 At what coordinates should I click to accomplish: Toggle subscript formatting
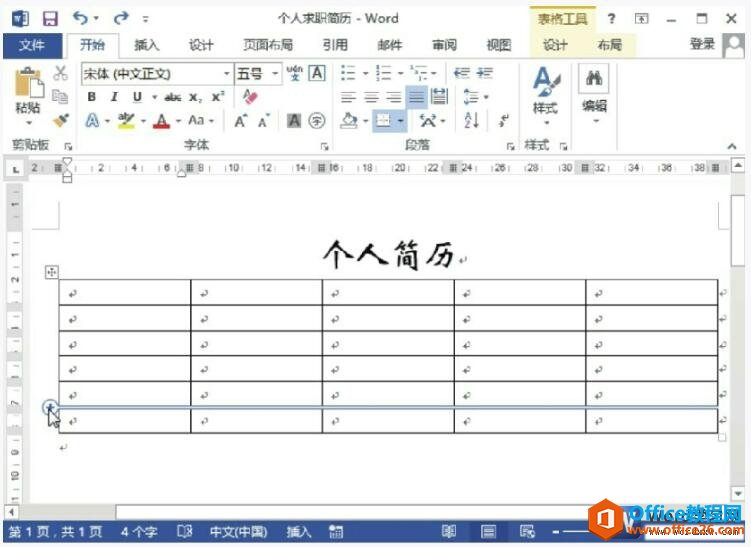point(195,97)
